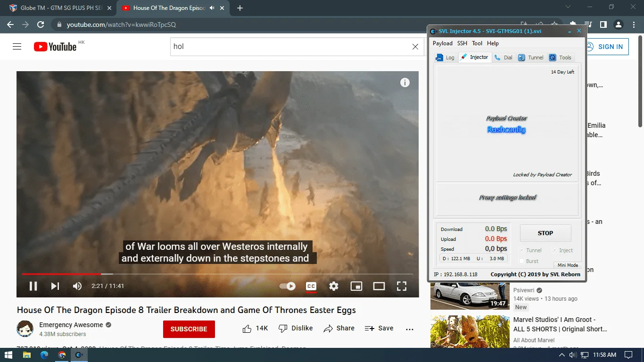
Task: Enable theater mode for the video
Action: pyautogui.click(x=379, y=286)
